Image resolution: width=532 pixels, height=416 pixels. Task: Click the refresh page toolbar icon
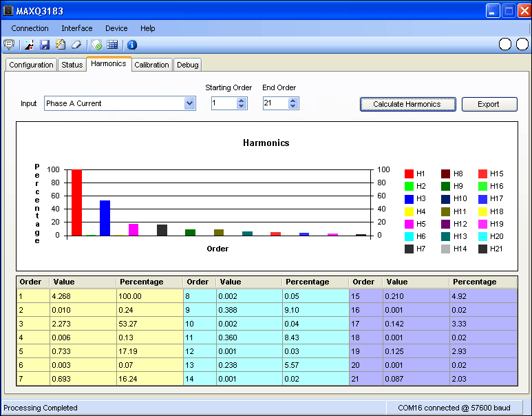97,45
